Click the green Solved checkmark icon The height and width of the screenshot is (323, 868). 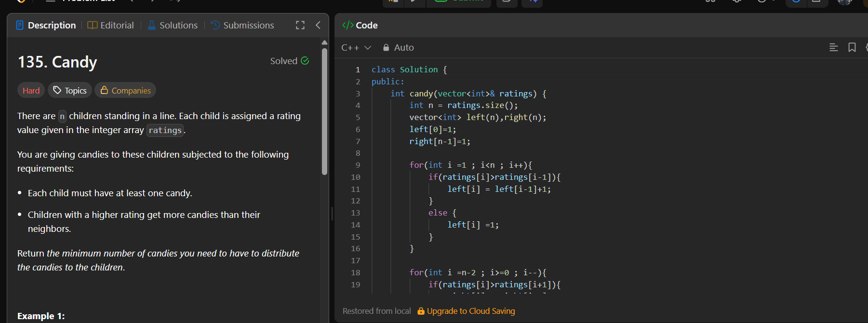(x=305, y=61)
